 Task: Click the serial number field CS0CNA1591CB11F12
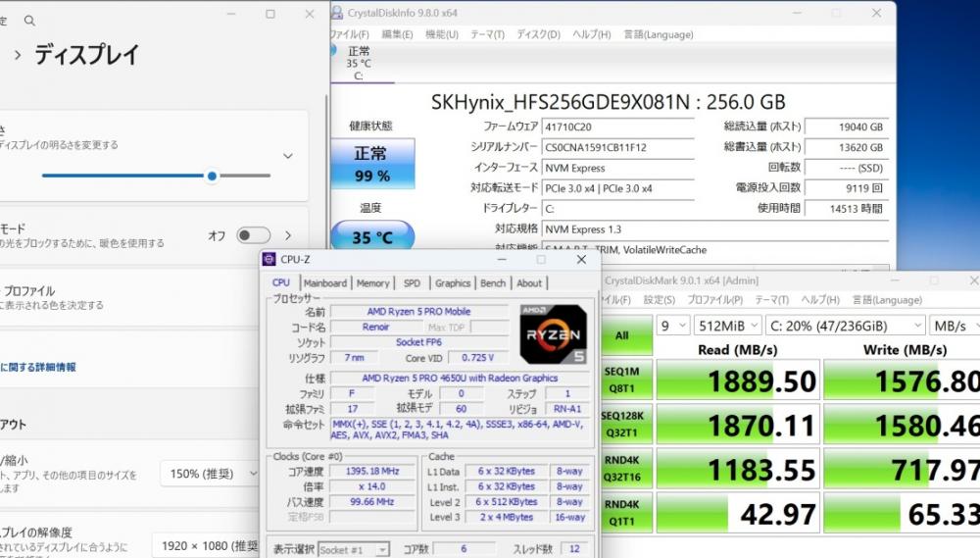click(x=618, y=148)
